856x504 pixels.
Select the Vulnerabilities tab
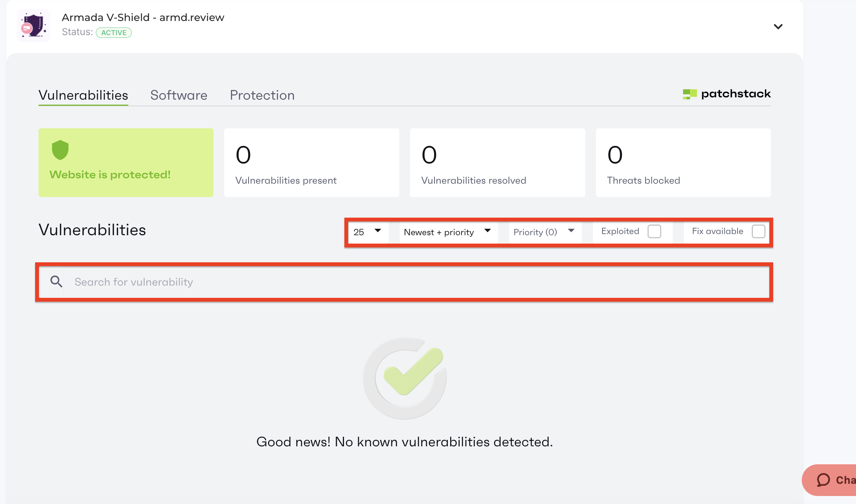[x=83, y=95]
